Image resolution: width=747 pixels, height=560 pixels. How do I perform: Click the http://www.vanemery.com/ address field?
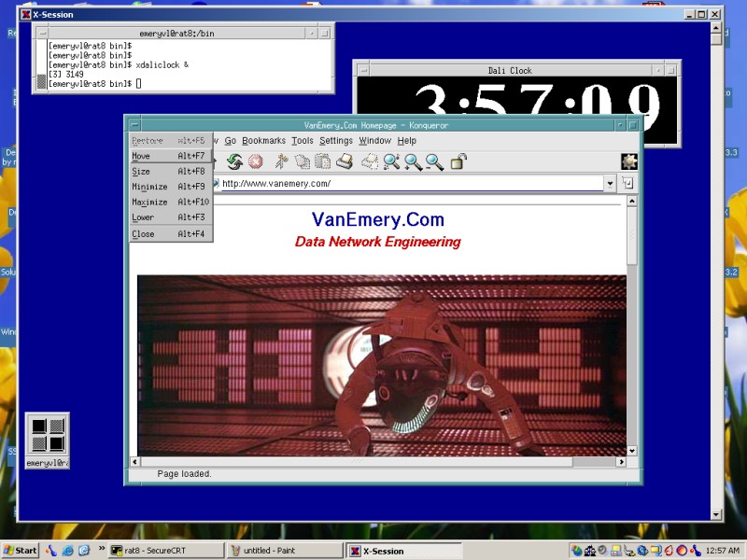tap(411, 184)
